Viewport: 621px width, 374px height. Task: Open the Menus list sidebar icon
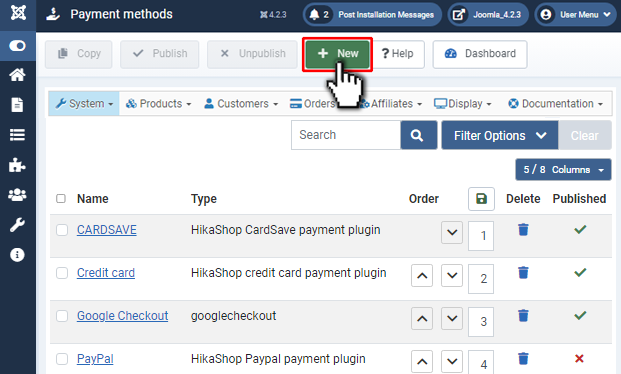click(x=17, y=135)
